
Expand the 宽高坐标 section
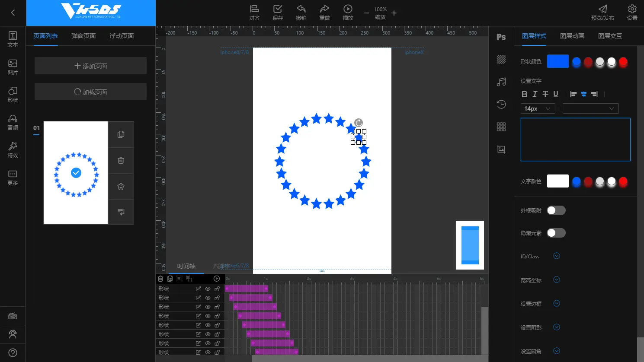click(x=557, y=279)
